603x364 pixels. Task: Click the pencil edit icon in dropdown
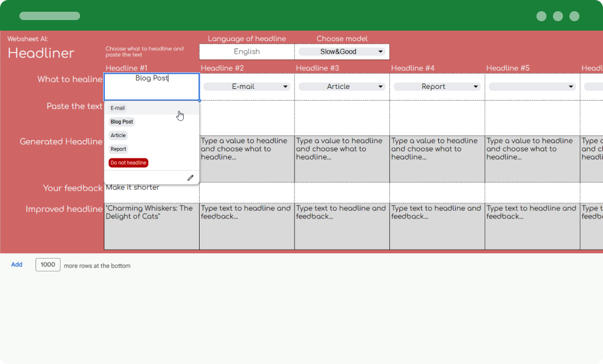click(190, 177)
